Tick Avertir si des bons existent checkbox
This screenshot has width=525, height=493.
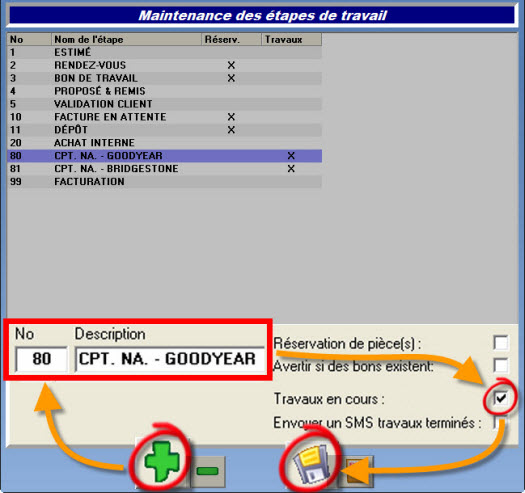coord(501,365)
